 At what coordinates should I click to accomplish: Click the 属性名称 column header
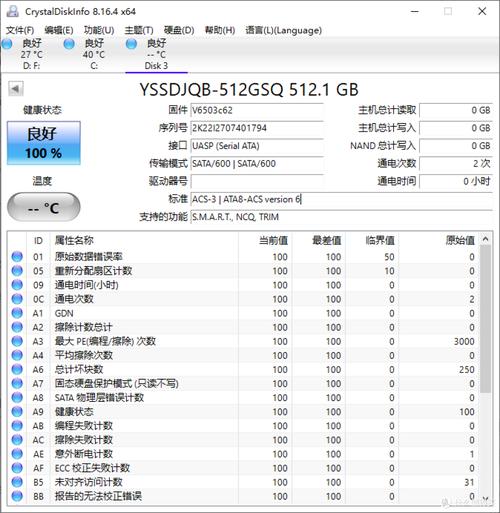coord(144,240)
